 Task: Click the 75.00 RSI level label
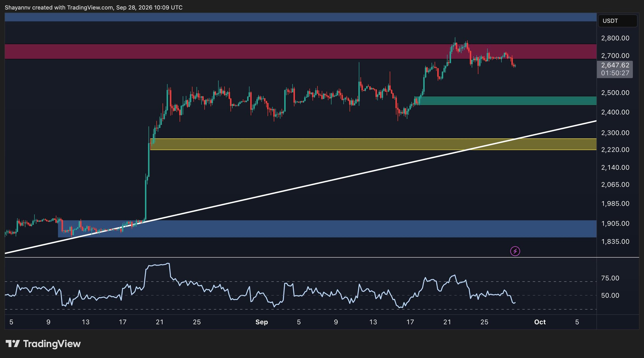click(x=610, y=278)
